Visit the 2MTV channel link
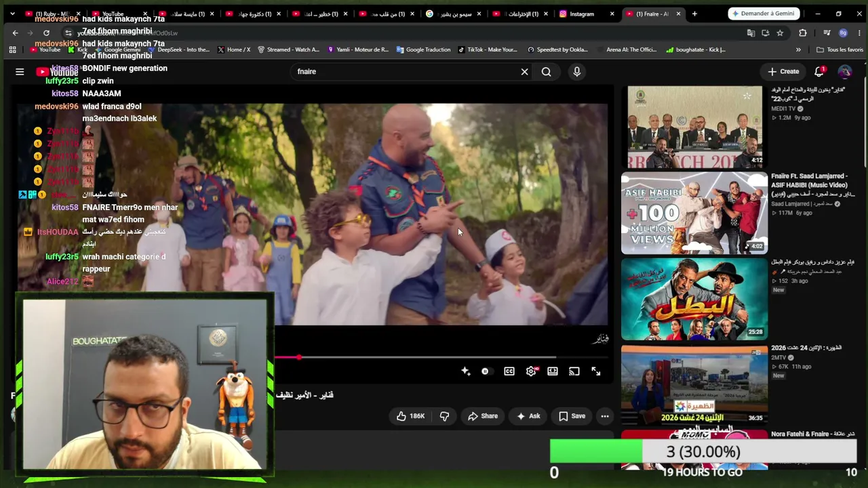Screen dimensions: 868x488 pyautogui.click(x=778, y=358)
